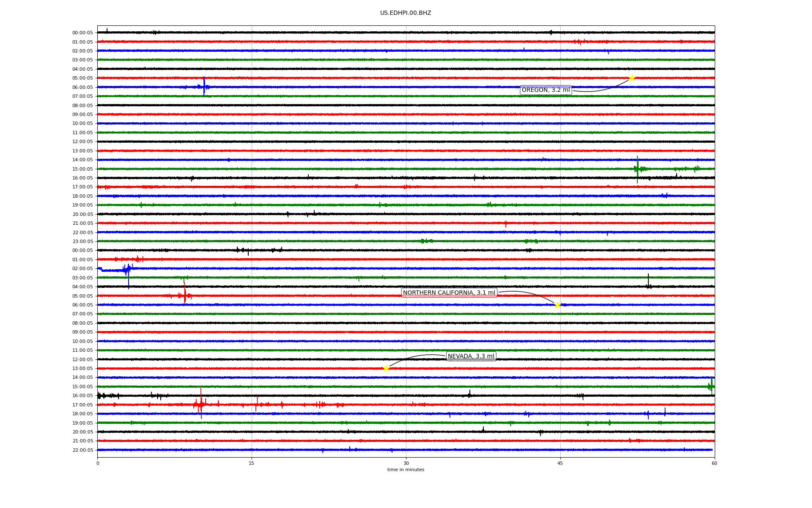Click the 'time in minutes' axis label
This screenshot has height=508, width=812.
coord(406,470)
